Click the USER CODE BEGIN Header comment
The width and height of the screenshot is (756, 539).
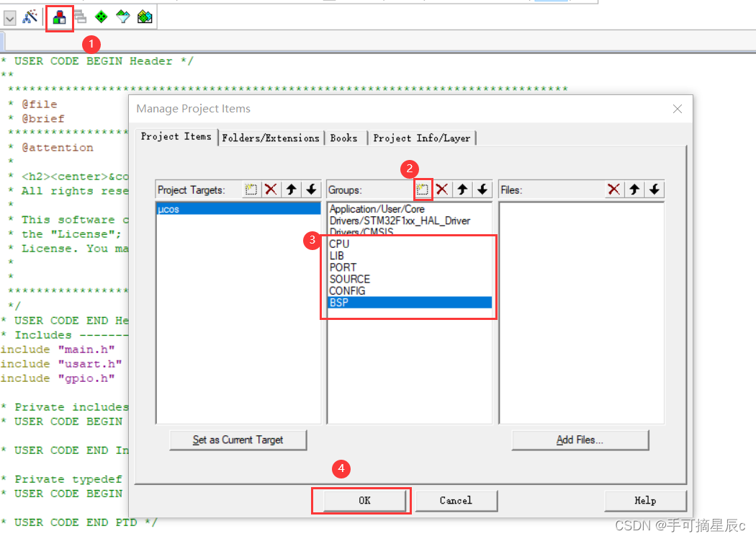[97, 61]
